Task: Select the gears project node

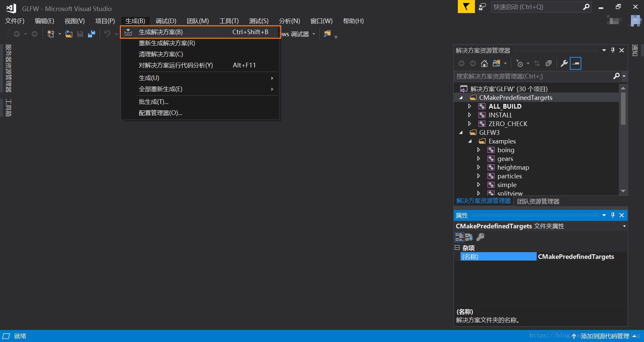Action: [505, 159]
